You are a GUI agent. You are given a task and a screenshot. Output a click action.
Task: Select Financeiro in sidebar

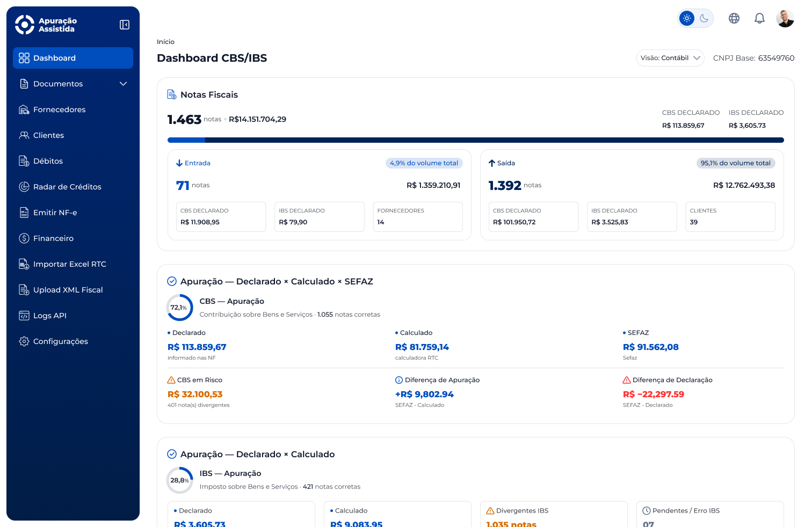pyautogui.click(x=73, y=238)
